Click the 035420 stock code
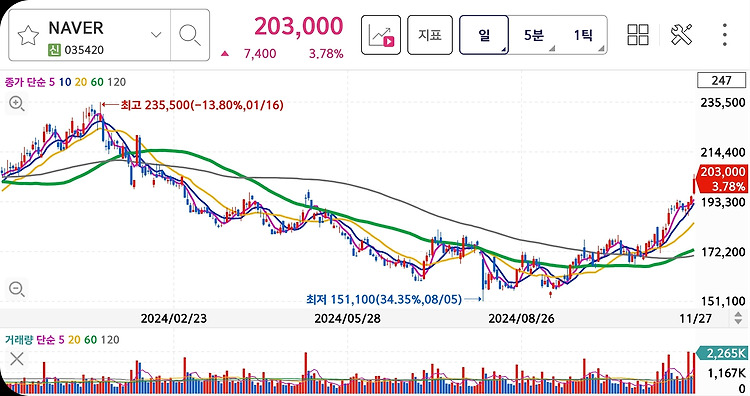Viewport: 750px width, 396px height. point(84,50)
